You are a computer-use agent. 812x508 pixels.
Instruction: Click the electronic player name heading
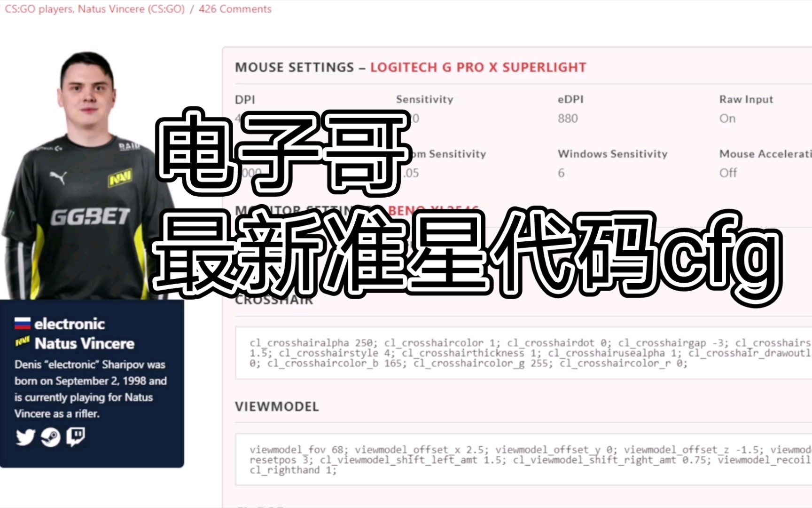[70, 324]
